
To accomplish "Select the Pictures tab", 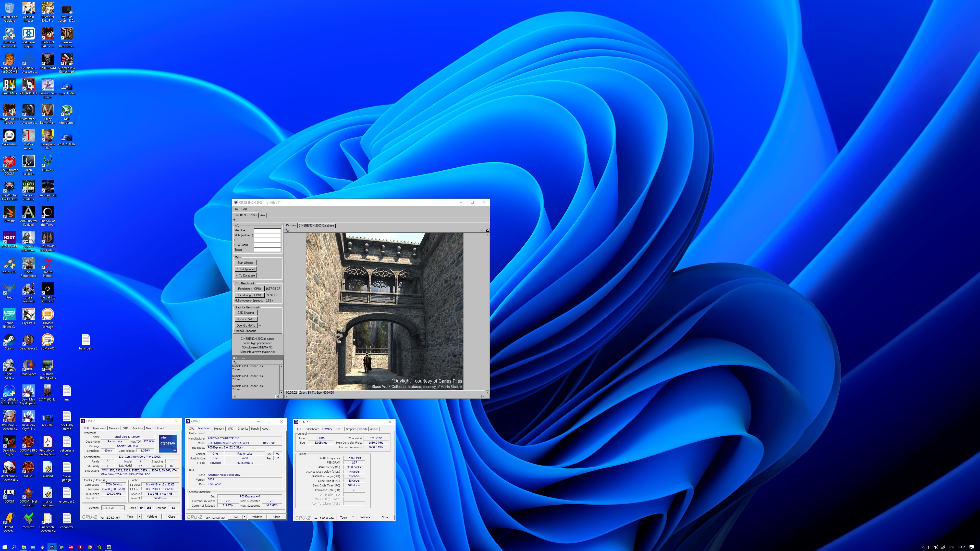I will [291, 226].
